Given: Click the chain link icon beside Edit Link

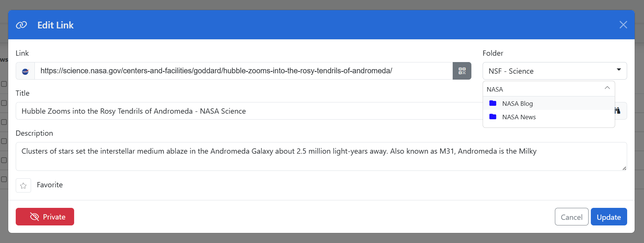Looking at the screenshot, I should pyautogui.click(x=21, y=25).
